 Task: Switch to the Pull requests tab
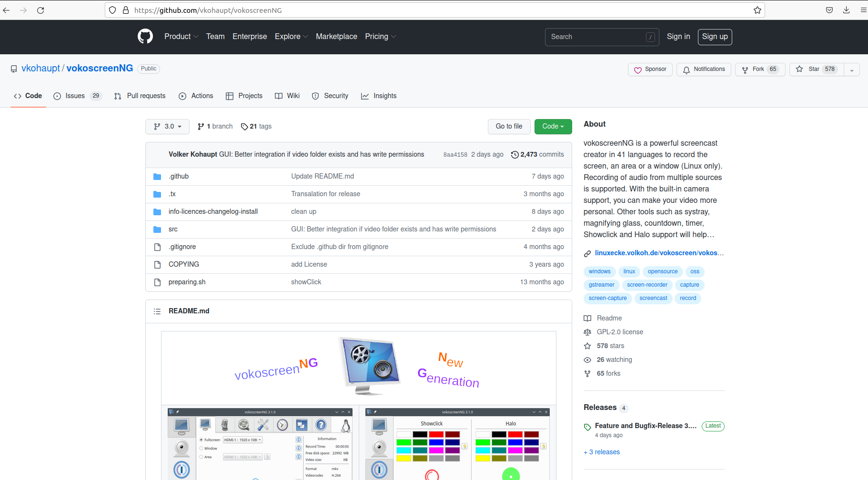pyautogui.click(x=140, y=96)
